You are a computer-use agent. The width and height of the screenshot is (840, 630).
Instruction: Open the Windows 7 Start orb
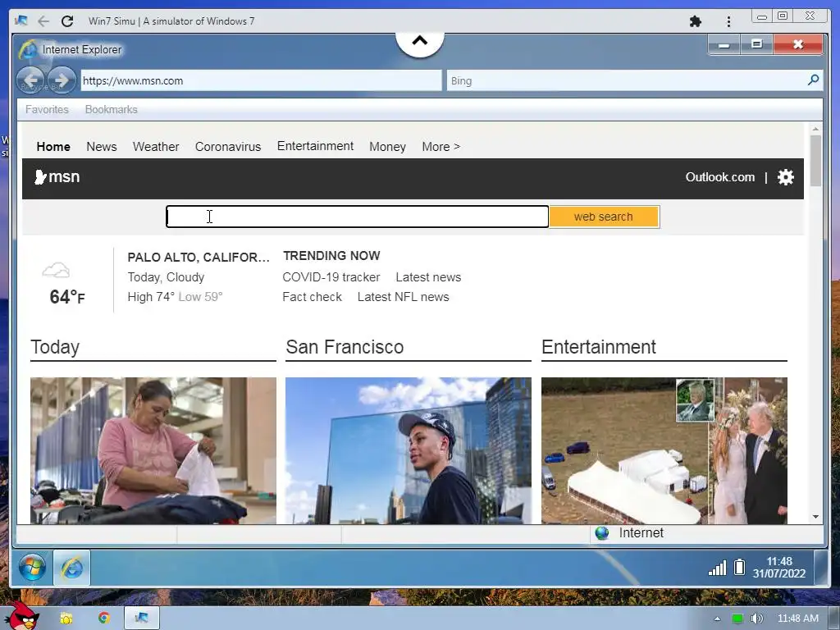(x=32, y=568)
